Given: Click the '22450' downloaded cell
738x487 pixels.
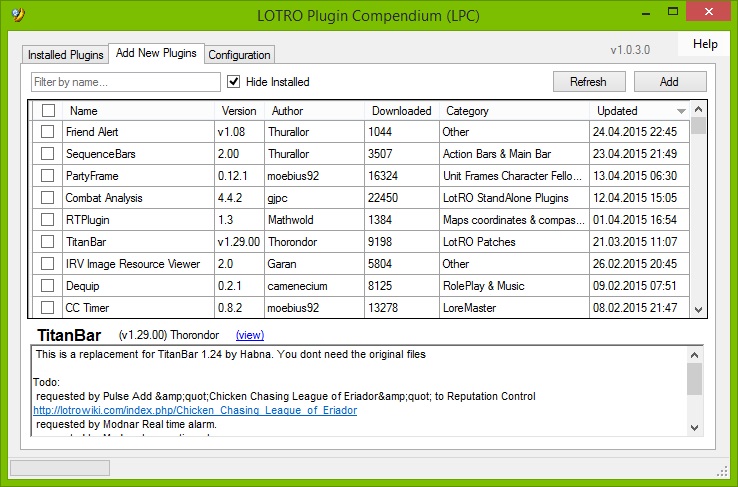Looking at the screenshot, I should [401, 198].
